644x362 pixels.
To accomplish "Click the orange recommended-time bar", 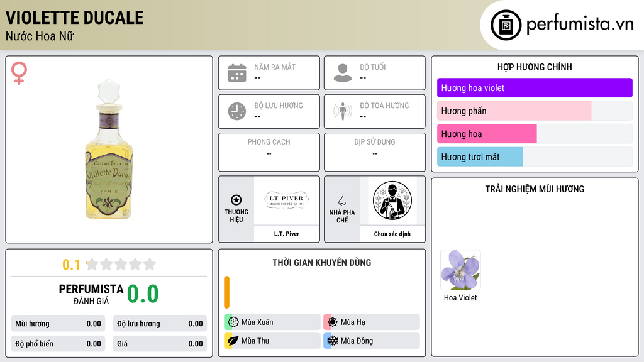I will click(x=226, y=292).
